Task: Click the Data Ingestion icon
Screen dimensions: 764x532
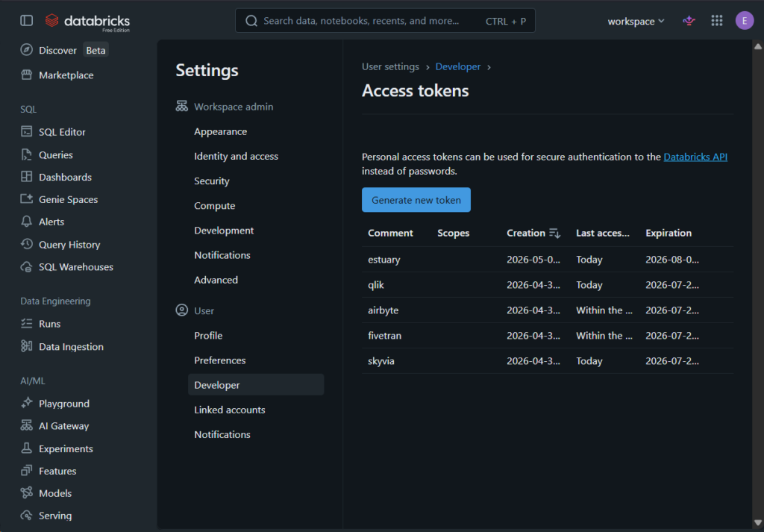Action: click(x=26, y=346)
